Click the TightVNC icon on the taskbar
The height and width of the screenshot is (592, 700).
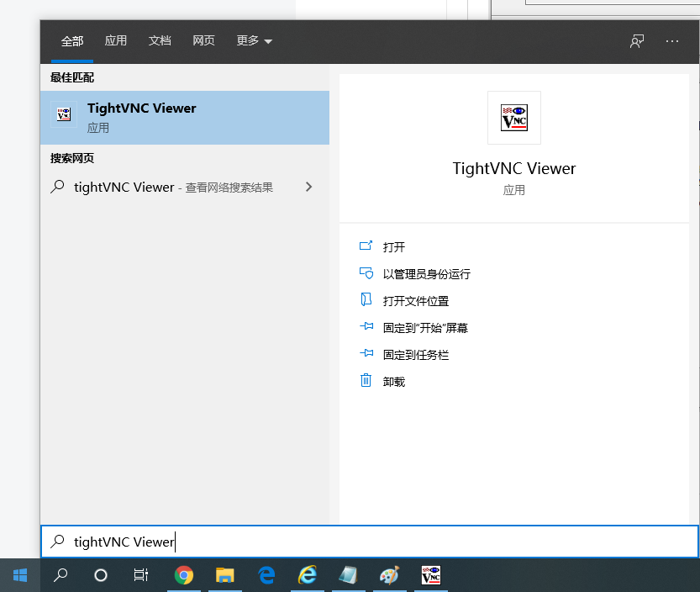pyautogui.click(x=430, y=576)
